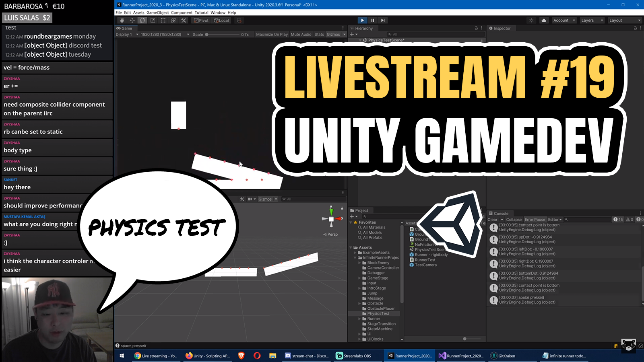Open the Collab settings sun icon
644x362 pixels.
[x=531, y=21]
